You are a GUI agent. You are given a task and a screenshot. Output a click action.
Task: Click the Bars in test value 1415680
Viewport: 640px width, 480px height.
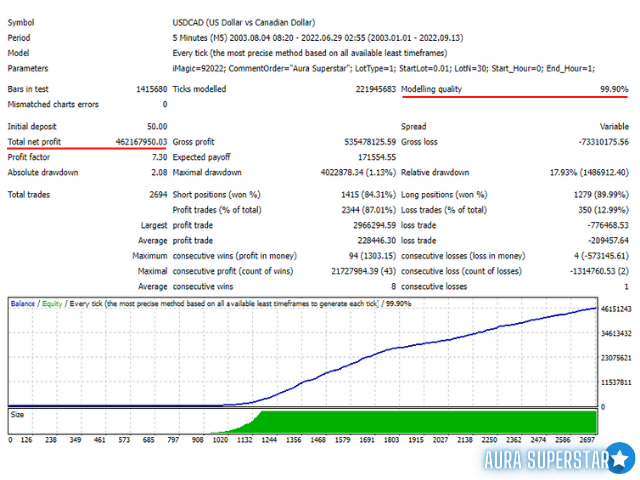tap(151, 89)
